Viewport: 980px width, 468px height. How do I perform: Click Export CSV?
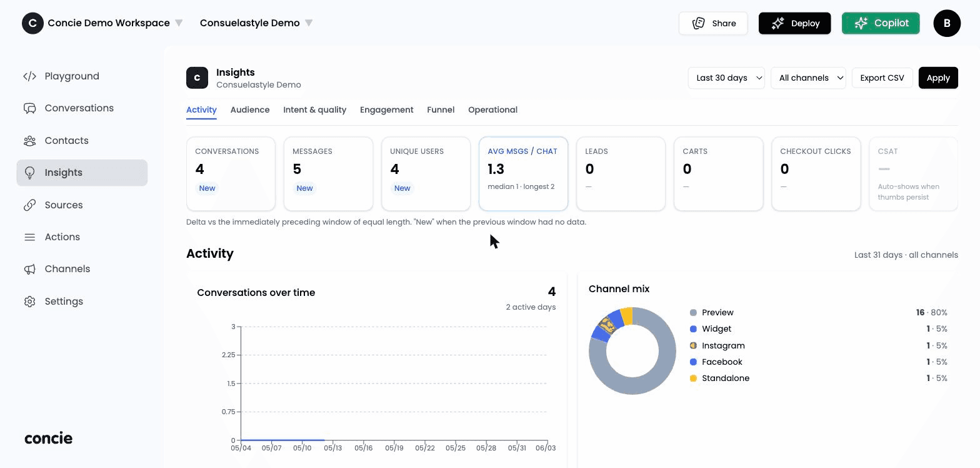click(882, 78)
